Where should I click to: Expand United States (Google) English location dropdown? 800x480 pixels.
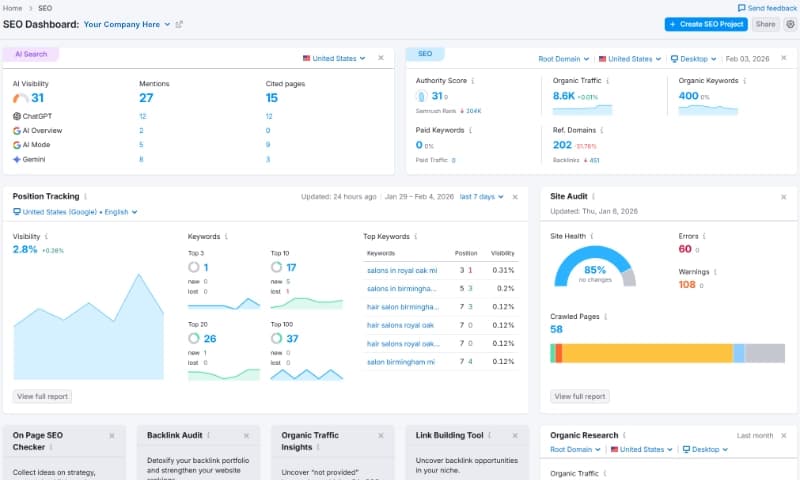75,212
